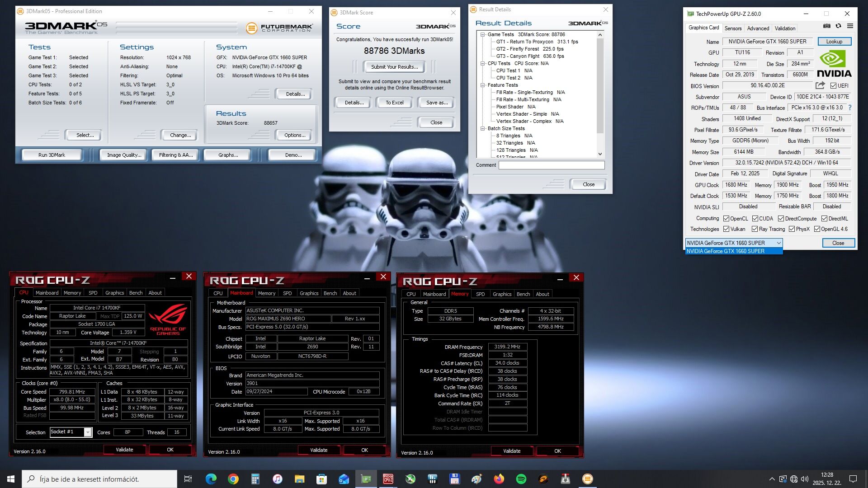Click the GPU-Z refresh icon
The image size is (868, 488).
[x=838, y=26]
